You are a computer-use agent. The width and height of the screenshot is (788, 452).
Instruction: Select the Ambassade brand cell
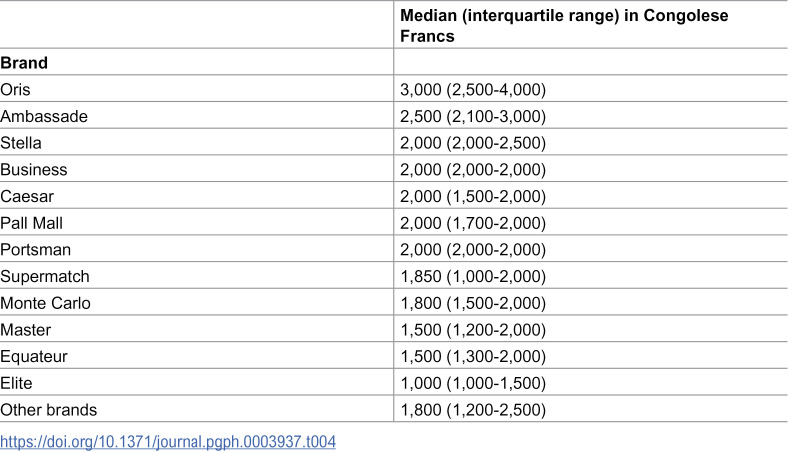coord(44,116)
